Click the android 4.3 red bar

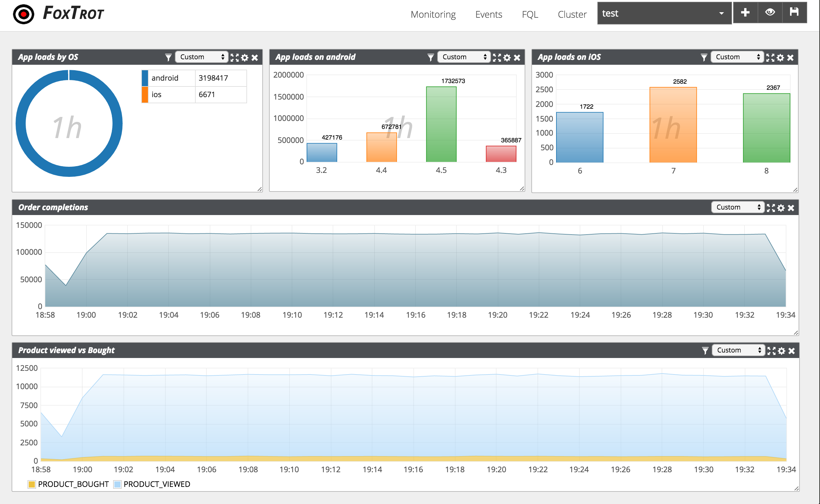(x=501, y=154)
